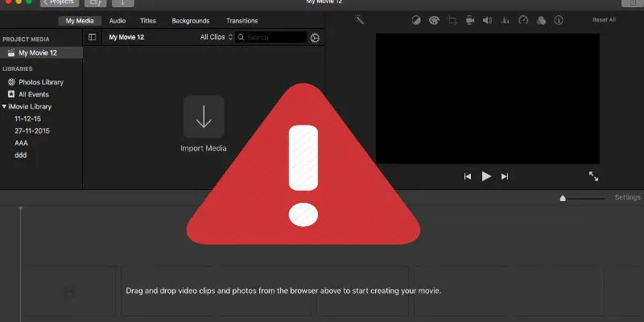Screen dimensions: 644x322
Task: Click the timeline playhead marker
Action: pyautogui.click(x=20, y=209)
